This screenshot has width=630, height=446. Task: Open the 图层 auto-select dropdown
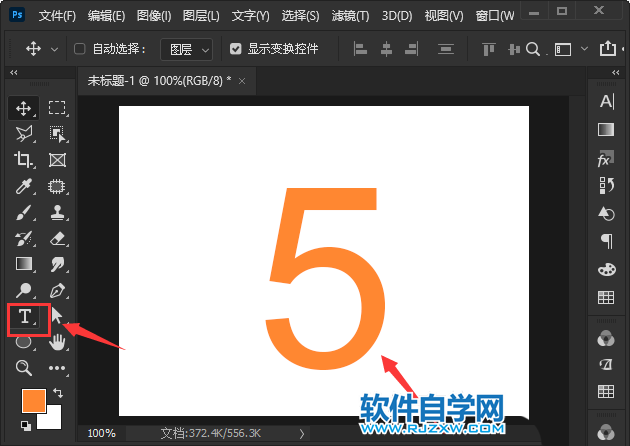[x=186, y=49]
